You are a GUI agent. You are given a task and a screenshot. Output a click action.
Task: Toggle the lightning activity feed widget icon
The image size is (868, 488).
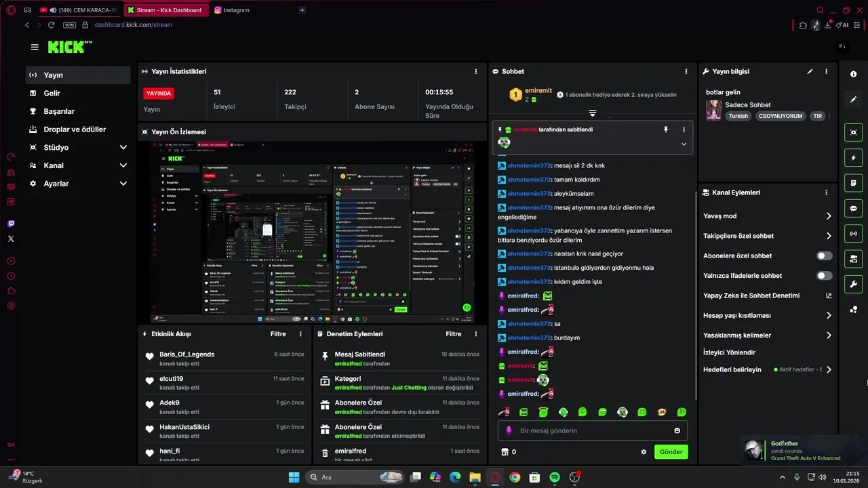tap(853, 158)
